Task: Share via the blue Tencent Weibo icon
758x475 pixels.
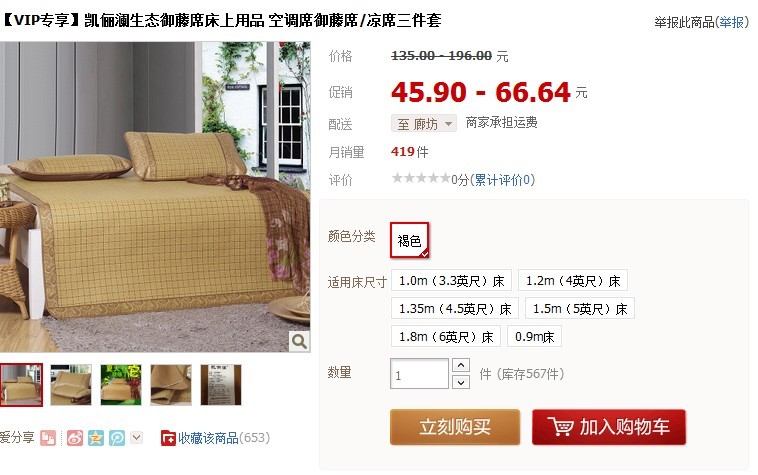Action: point(117,438)
